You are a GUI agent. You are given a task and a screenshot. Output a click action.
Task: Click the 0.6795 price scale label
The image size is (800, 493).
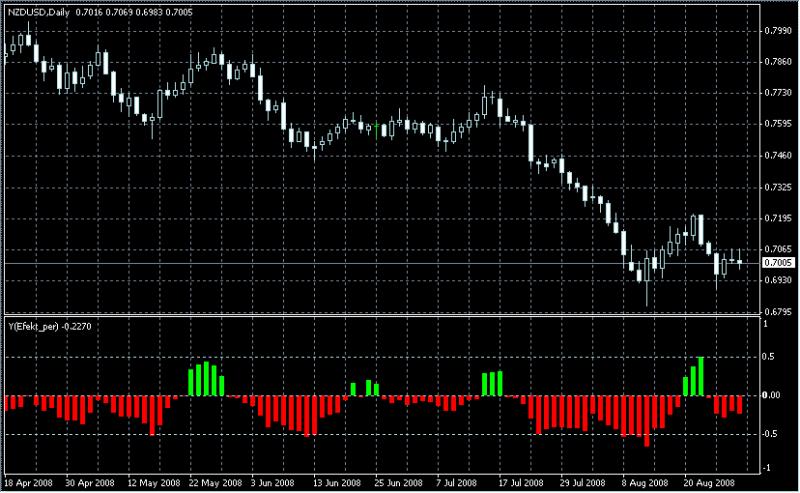coord(778,311)
